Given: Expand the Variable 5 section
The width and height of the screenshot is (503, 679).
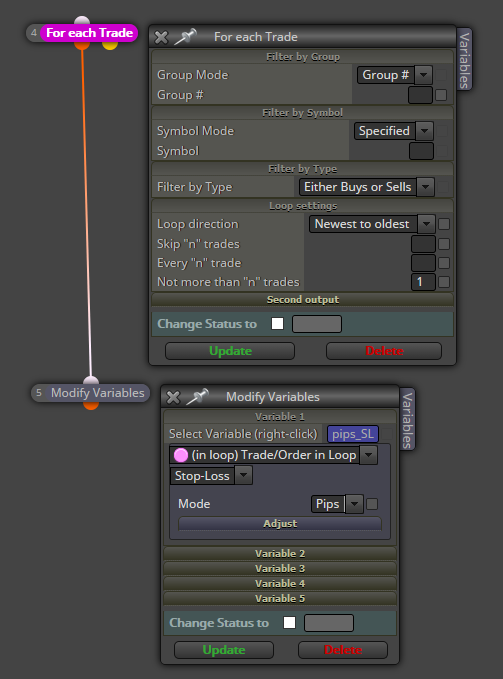Looking at the screenshot, I should (x=280, y=598).
